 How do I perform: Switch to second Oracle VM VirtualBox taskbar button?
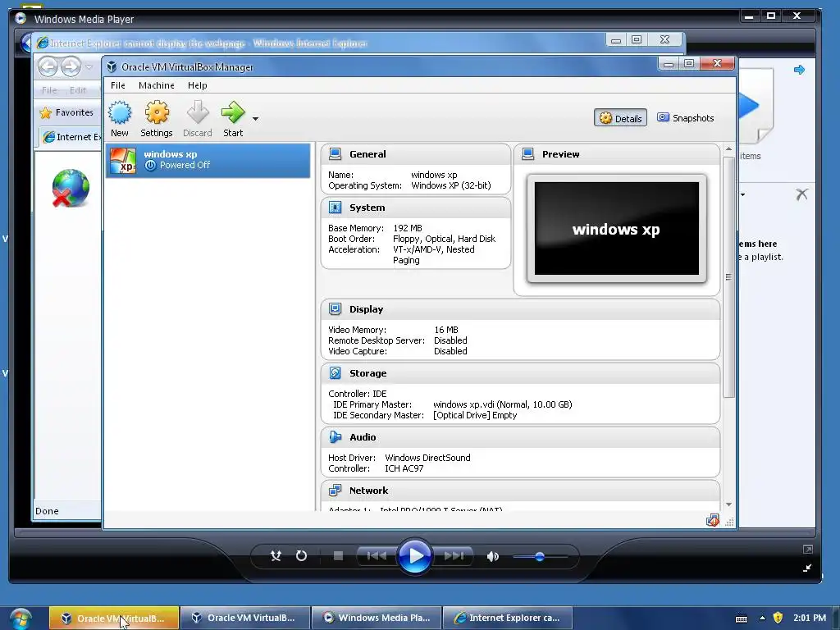[245, 618]
